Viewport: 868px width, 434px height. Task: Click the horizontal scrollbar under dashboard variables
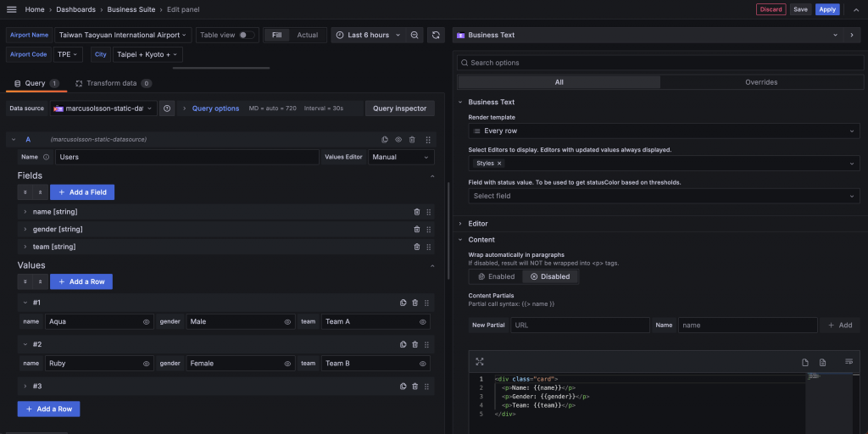220,67
